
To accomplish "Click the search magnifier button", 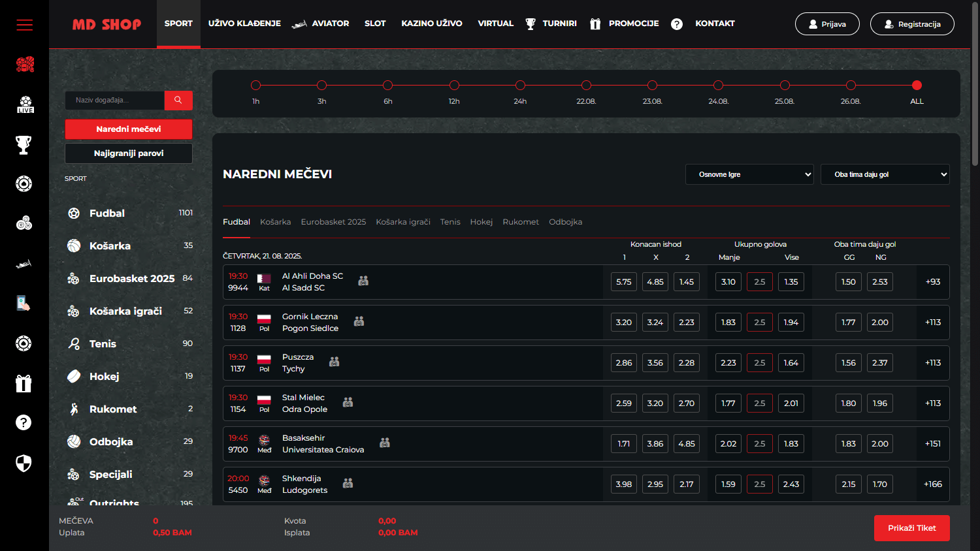I will 178,100.
